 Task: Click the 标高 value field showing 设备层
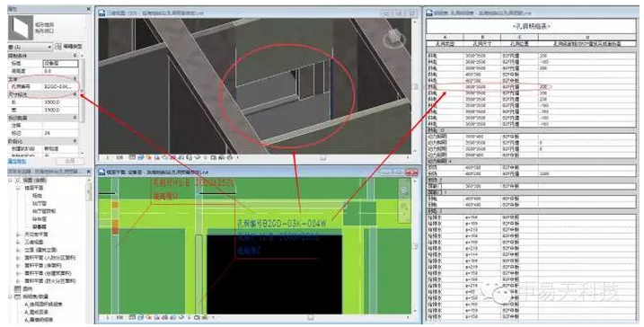point(60,64)
